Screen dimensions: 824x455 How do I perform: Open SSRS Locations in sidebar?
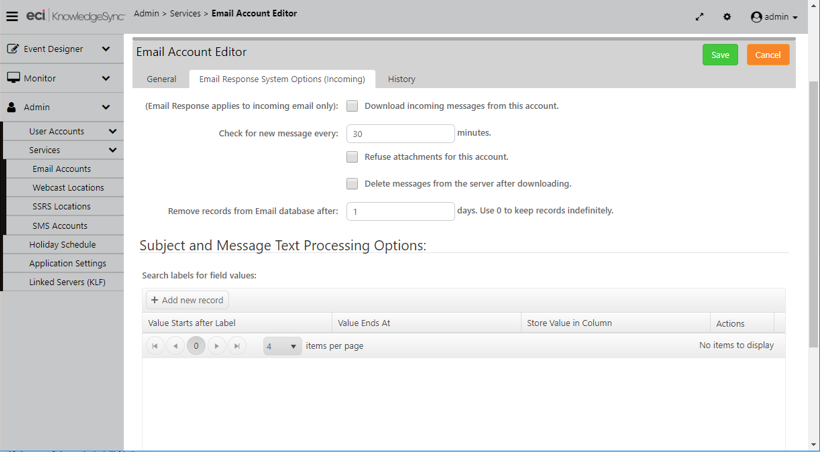61,207
